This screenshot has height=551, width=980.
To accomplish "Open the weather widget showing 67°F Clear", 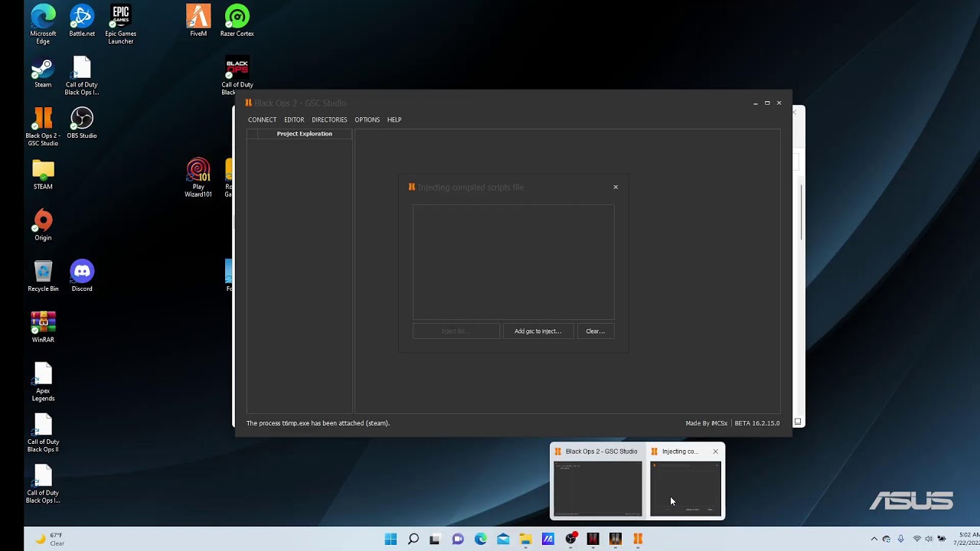I will click(50, 539).
